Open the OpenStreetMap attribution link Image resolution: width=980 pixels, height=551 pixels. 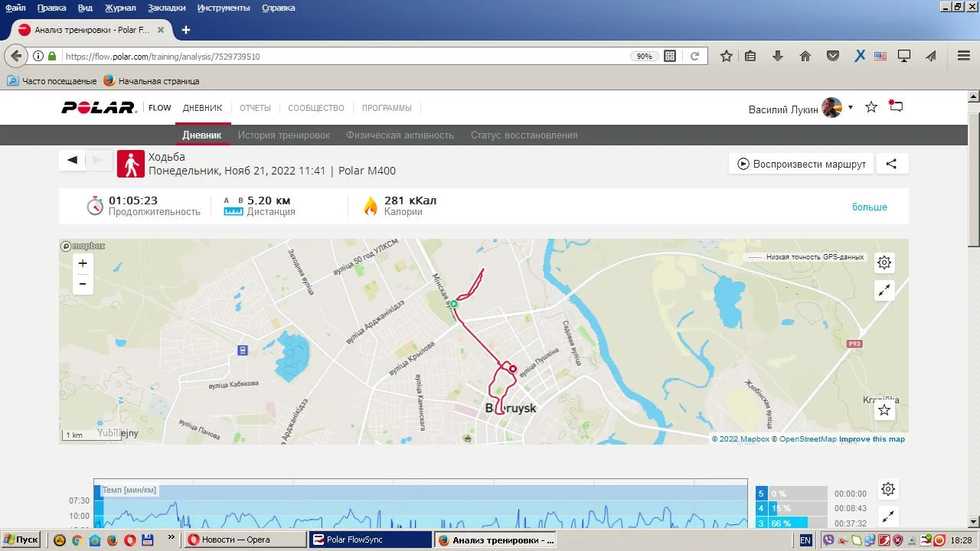805,439
